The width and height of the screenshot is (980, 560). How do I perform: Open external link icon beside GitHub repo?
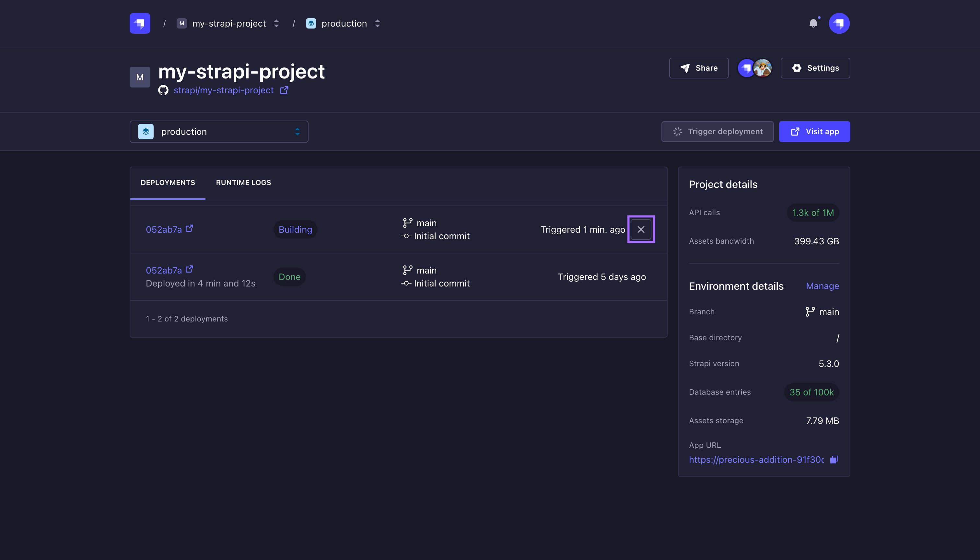pos(284,90)
